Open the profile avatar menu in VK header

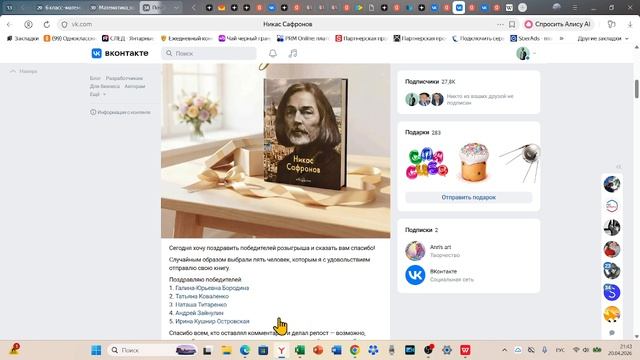coord(526,53)
